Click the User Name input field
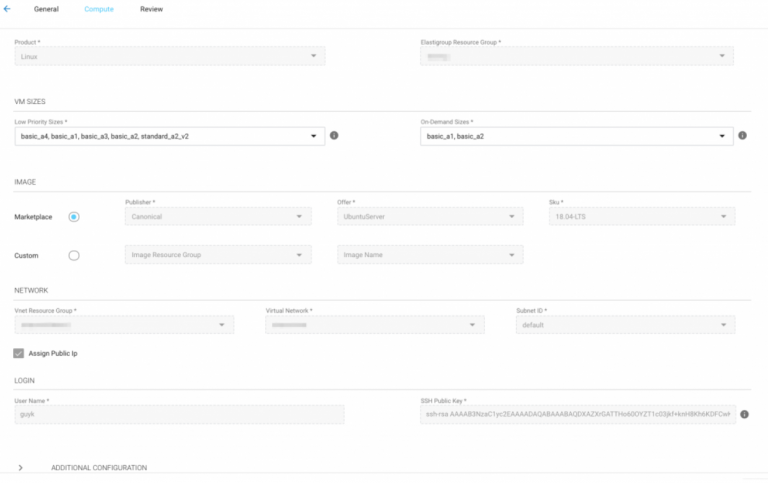 coord(180,414)
